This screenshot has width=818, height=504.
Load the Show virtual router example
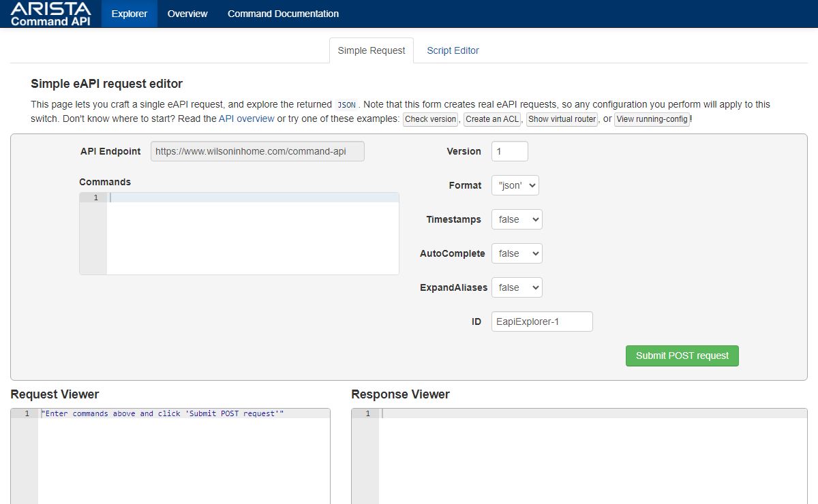point(562,119)
